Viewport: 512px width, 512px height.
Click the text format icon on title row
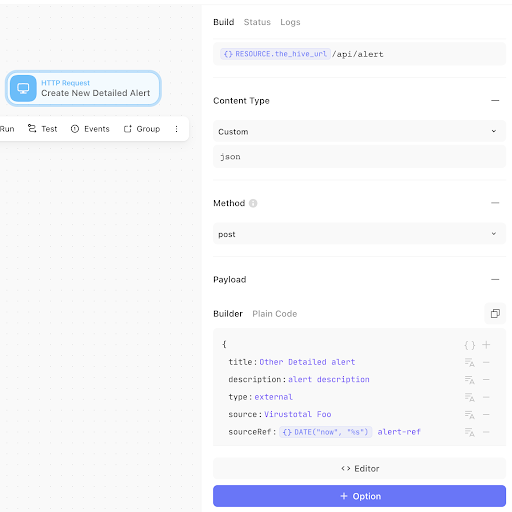(x=470, y=362)
